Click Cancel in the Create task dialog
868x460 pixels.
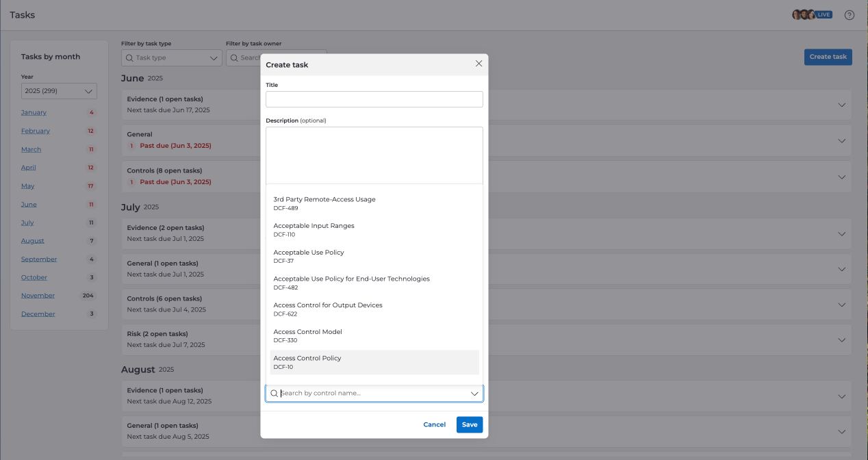pyautogui.click(x=435, y=424)
